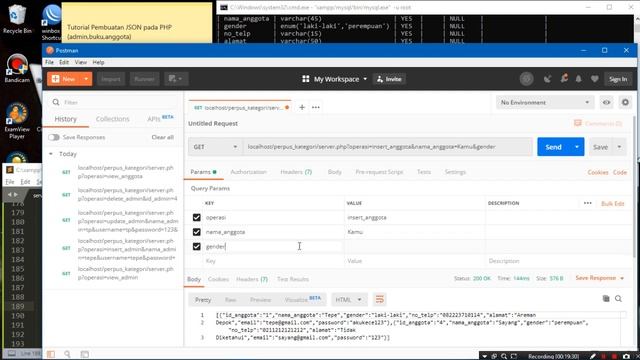The width and height of the screenshot is (640, 360).
Task: Open query params three-dot options
Action: [x=587, y=203]
